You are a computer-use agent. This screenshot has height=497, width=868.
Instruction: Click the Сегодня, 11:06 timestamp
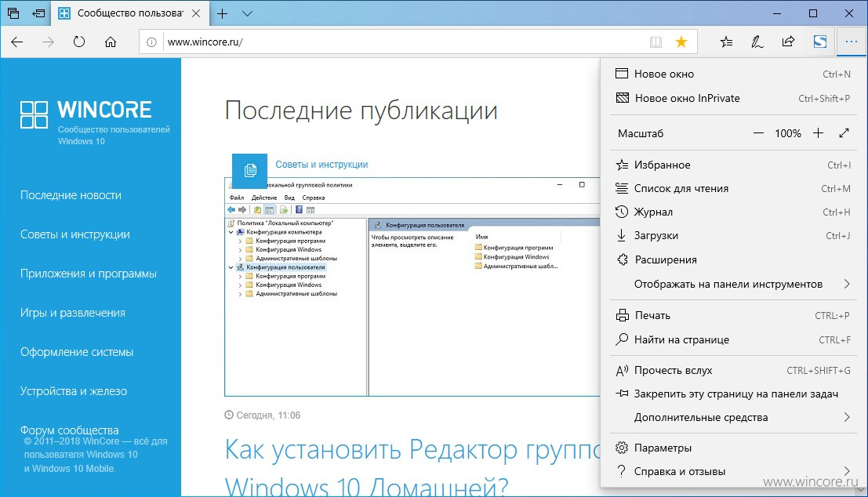pos(263,415)
